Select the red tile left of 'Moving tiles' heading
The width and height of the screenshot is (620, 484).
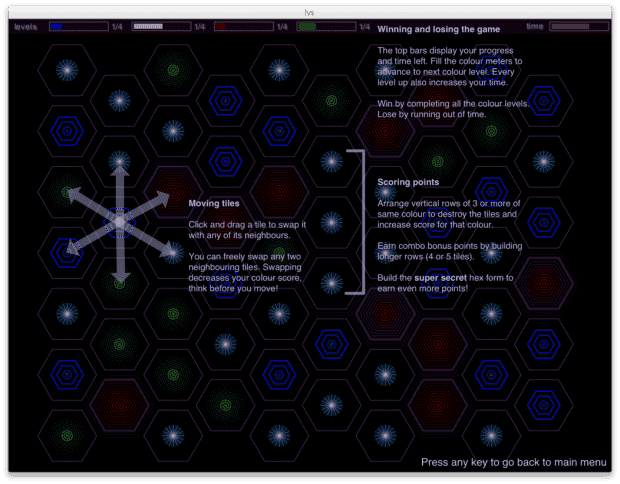click(172, 190)
